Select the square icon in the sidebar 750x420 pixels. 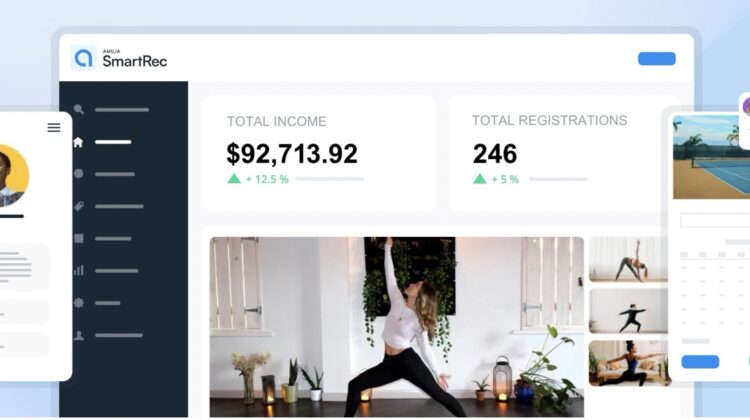[79, 238]
